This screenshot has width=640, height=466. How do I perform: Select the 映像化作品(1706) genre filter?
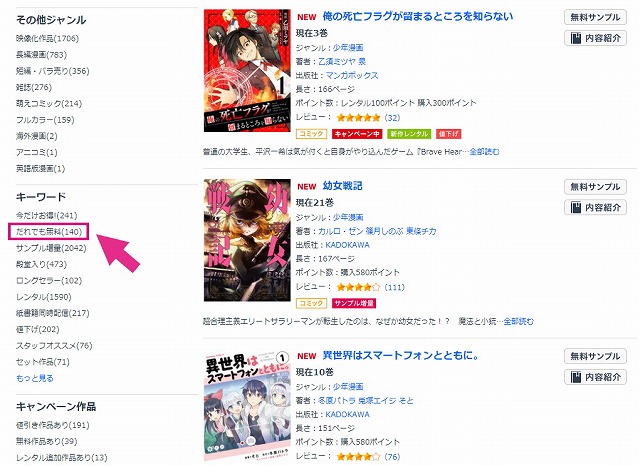click(47, 38)
